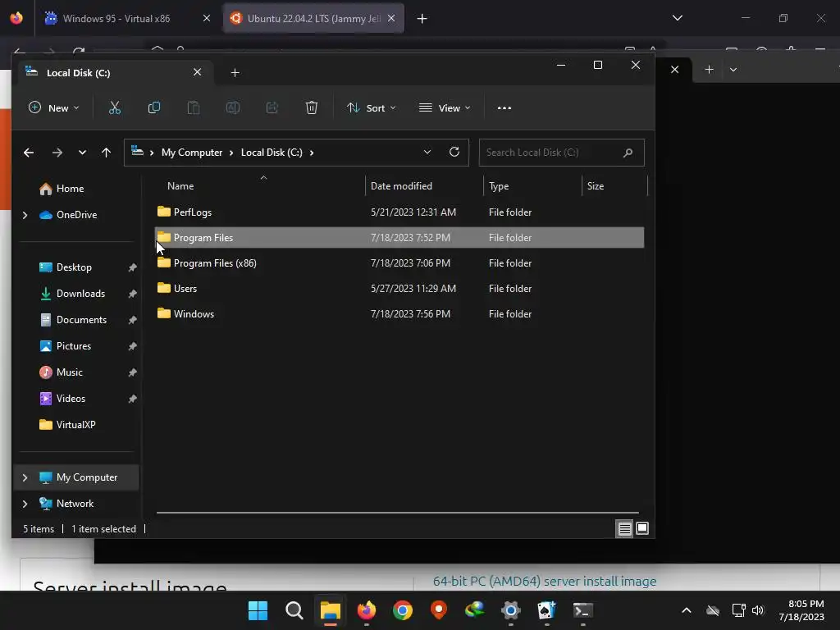Click the Share icon in toolbar
This screenshot has width=840, height=630.
pos(272,107)
